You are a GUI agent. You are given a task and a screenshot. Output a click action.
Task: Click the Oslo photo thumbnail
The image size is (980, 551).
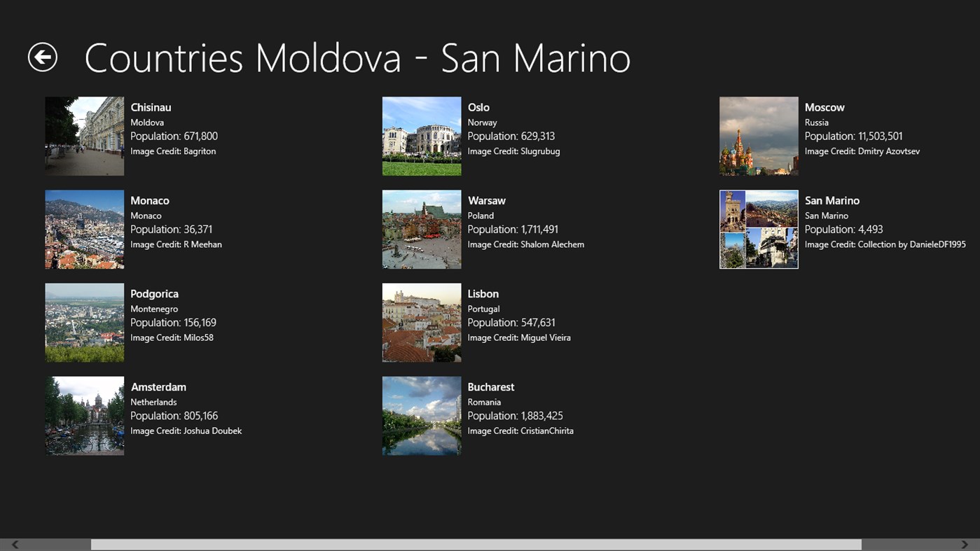[421, 136]
